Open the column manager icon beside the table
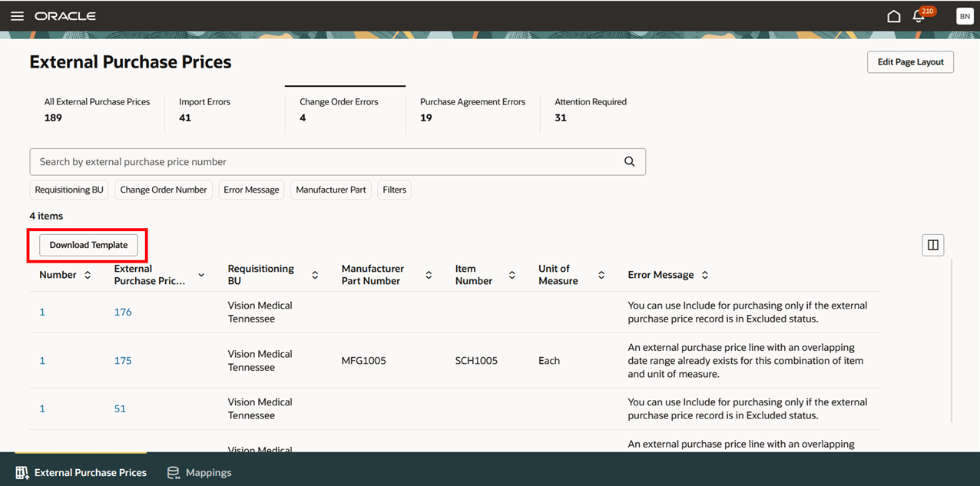 (932, 244)
